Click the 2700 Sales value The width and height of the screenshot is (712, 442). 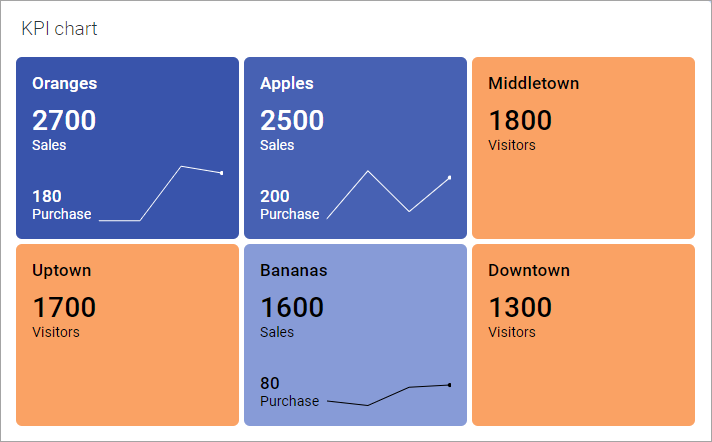[x=64, y=121]
